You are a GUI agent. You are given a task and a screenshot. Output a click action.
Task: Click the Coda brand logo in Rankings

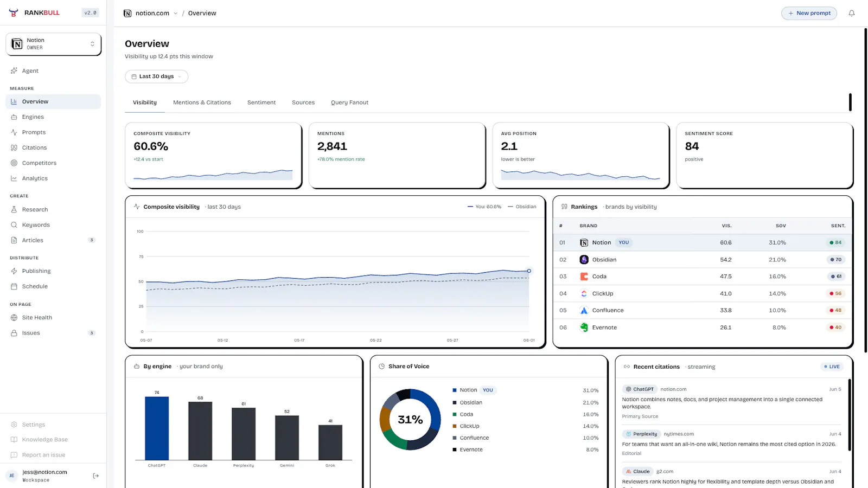[584, 277]
